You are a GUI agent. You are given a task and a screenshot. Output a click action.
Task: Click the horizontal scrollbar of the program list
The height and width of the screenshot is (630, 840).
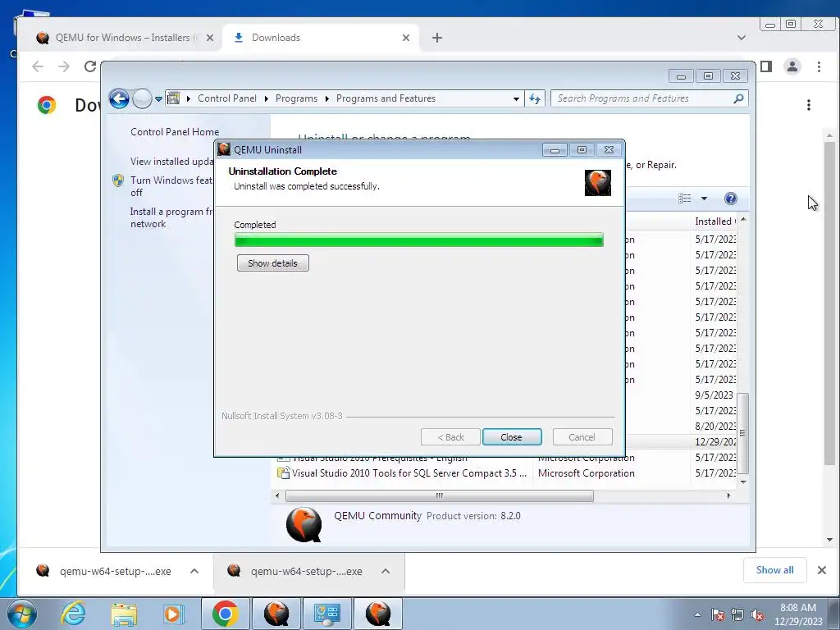pos(440,496)
